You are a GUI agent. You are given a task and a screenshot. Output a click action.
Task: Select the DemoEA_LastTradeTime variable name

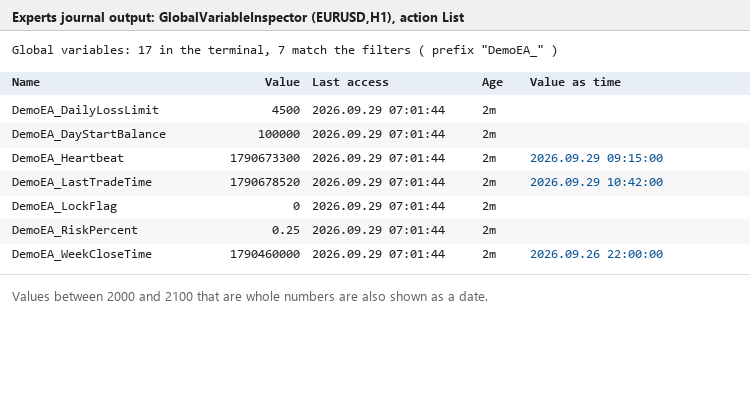click(82, 182)
